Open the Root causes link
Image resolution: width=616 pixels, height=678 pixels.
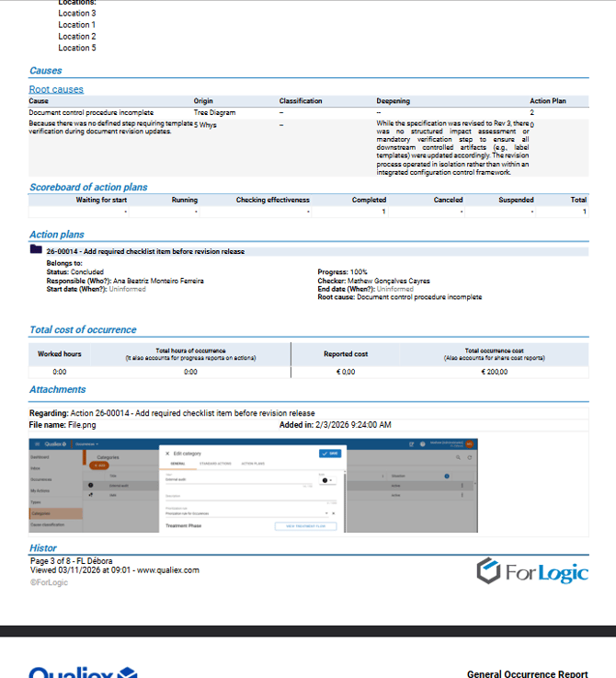[x=56, y=89]
